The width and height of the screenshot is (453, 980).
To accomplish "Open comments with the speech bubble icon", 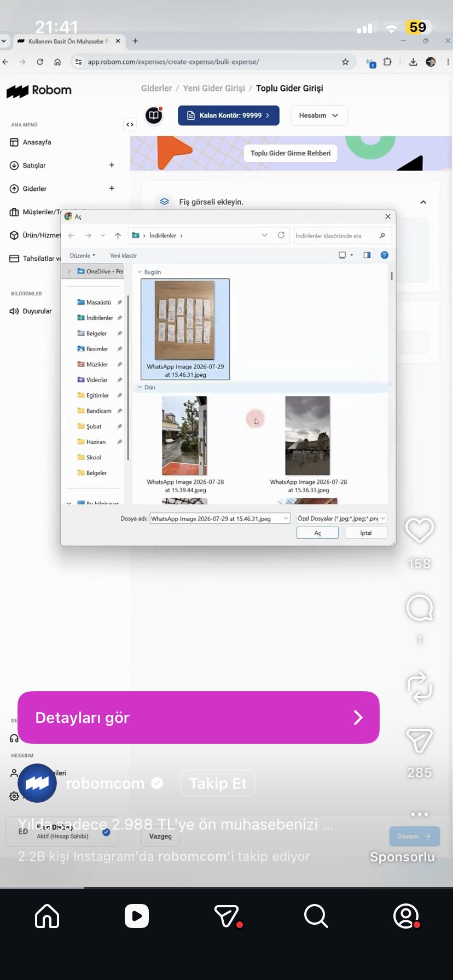I will click(420, 608).
